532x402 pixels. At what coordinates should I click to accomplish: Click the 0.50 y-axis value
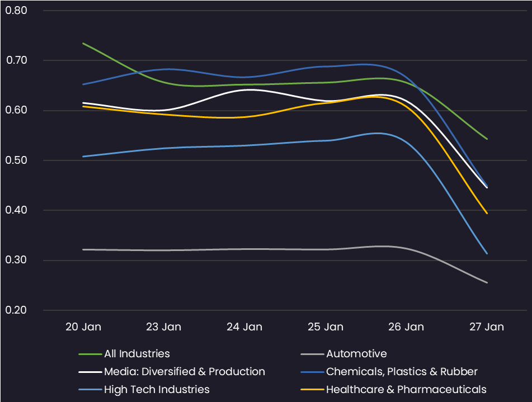tap(16, 160)
